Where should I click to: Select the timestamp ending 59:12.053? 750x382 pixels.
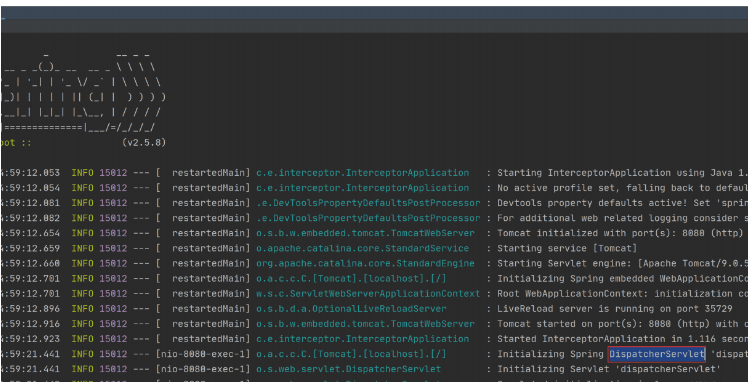click(x=31, y=173)
